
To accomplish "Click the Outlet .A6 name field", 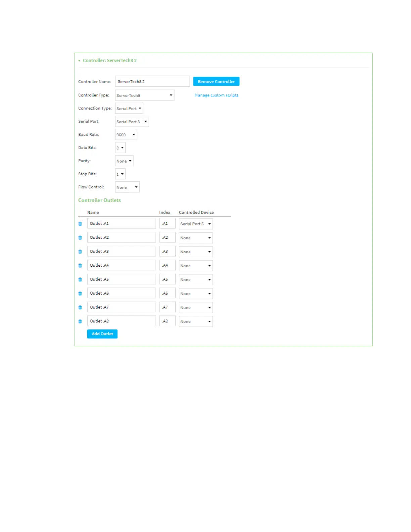I will [122, 293].
